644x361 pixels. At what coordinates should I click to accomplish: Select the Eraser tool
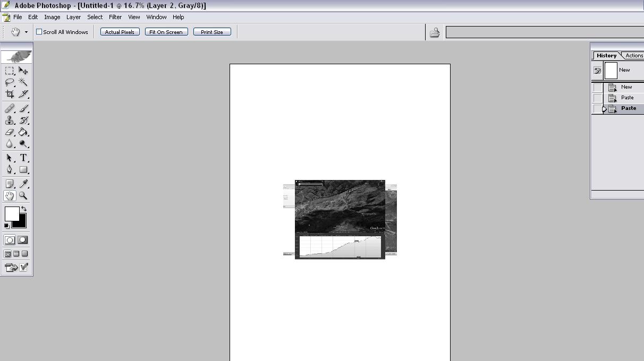pos(10,132)
